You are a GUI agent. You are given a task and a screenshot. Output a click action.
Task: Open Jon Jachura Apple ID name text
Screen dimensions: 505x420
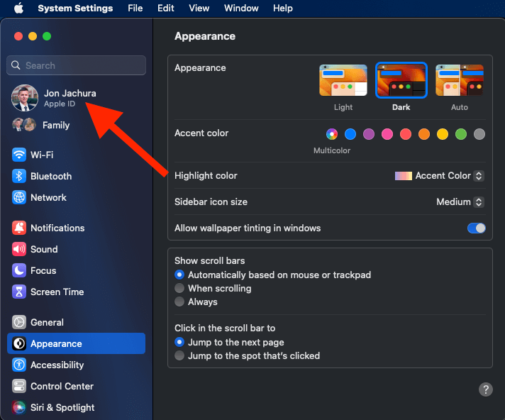70,94
